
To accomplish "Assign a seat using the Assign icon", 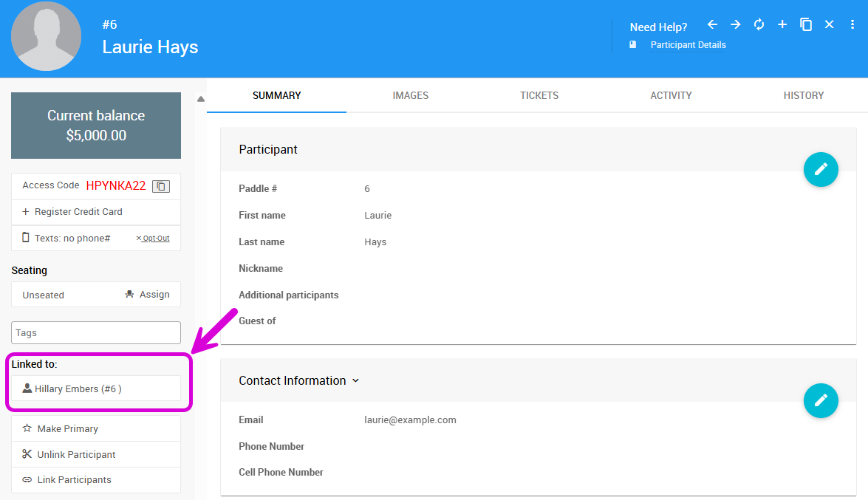I will coord(148,294).
